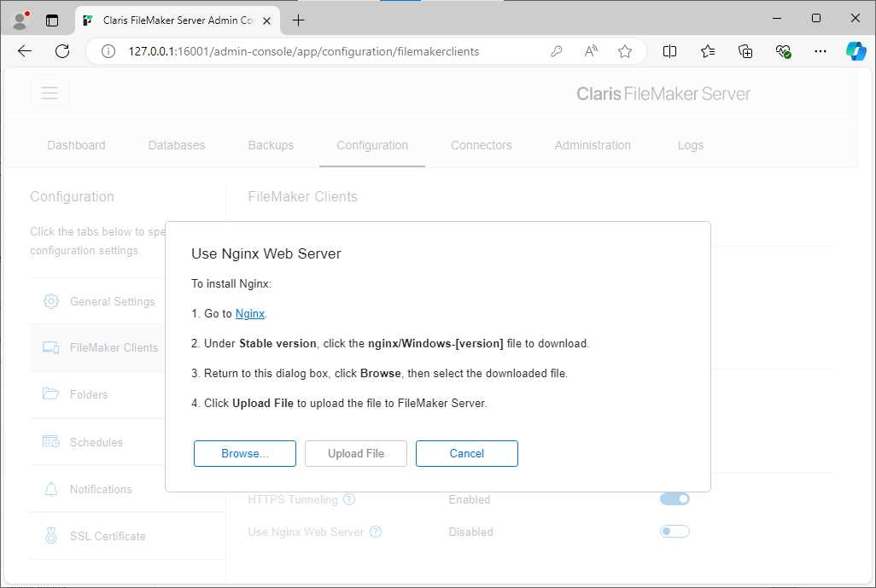Follow the Nginx download link
876x588 pixels.
pos(249,313)
